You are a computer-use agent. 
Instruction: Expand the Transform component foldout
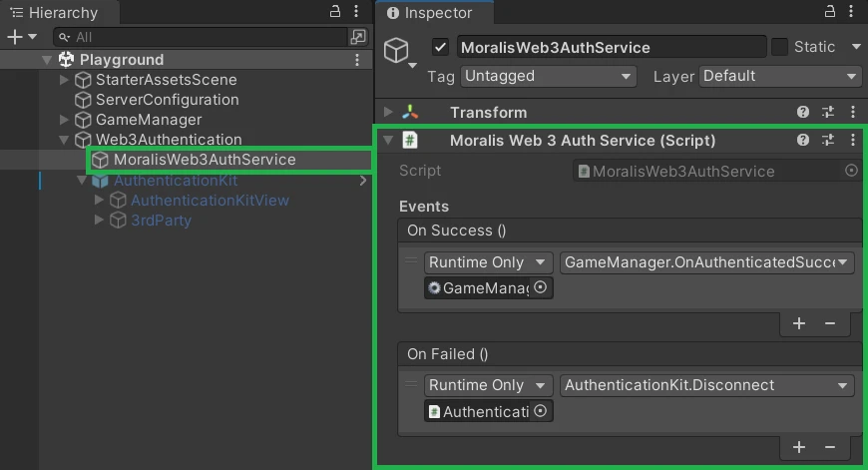point(388,113)
